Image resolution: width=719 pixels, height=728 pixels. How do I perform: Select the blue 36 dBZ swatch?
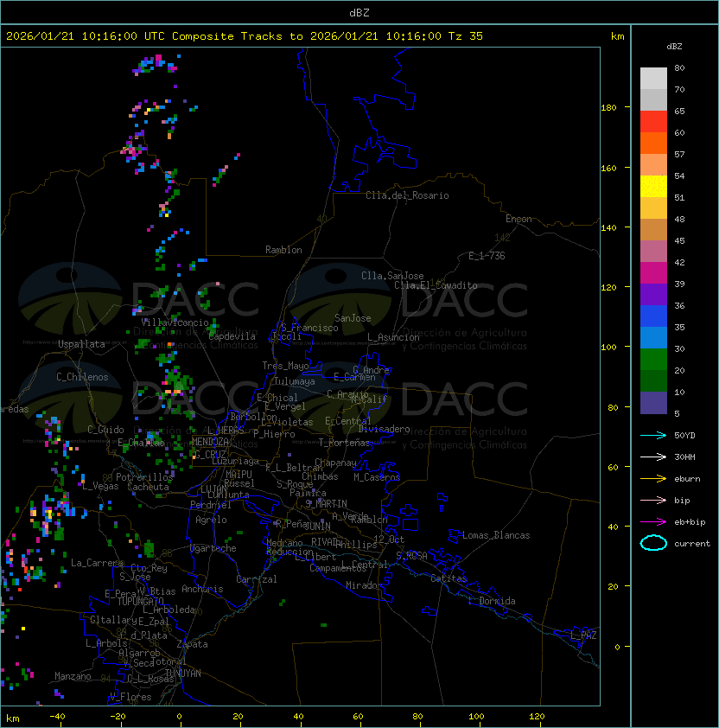click(653, 316)
